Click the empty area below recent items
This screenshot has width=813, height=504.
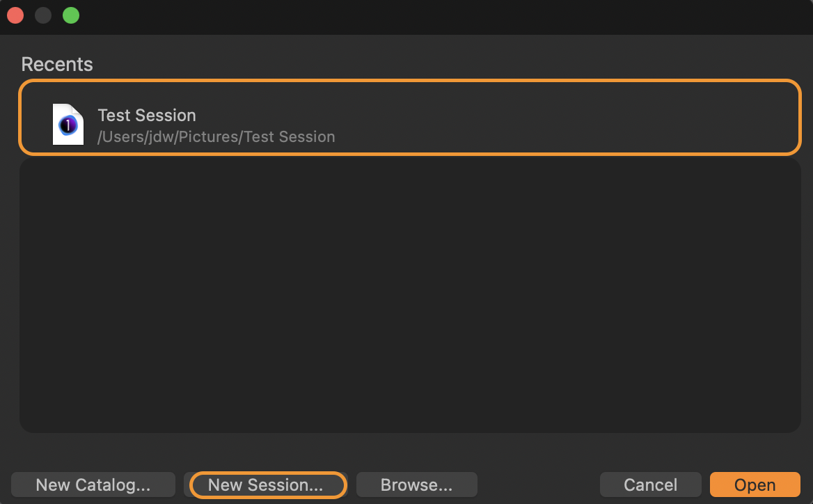[x=410, y=294]
